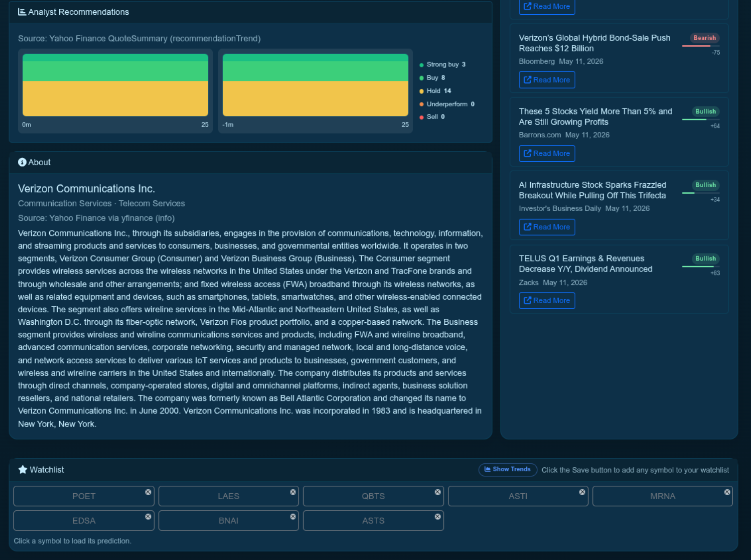Viewport: 751px width, 560px height.
Task: Open Read More for Verizon bond-sale article
Action: [x=547, y=80]
